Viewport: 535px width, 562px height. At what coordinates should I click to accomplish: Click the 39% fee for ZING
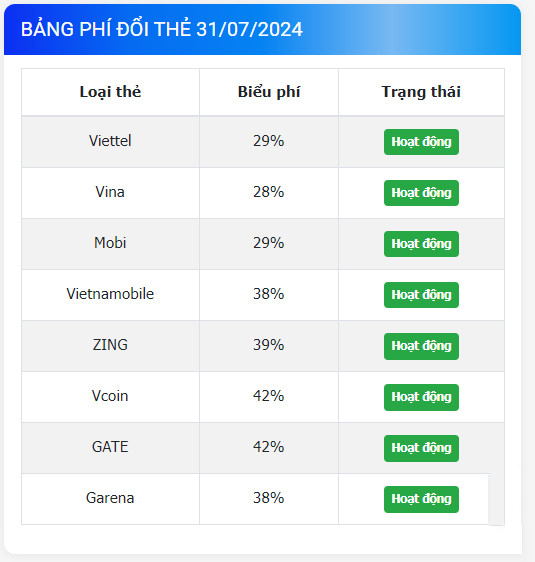(269, 345)
